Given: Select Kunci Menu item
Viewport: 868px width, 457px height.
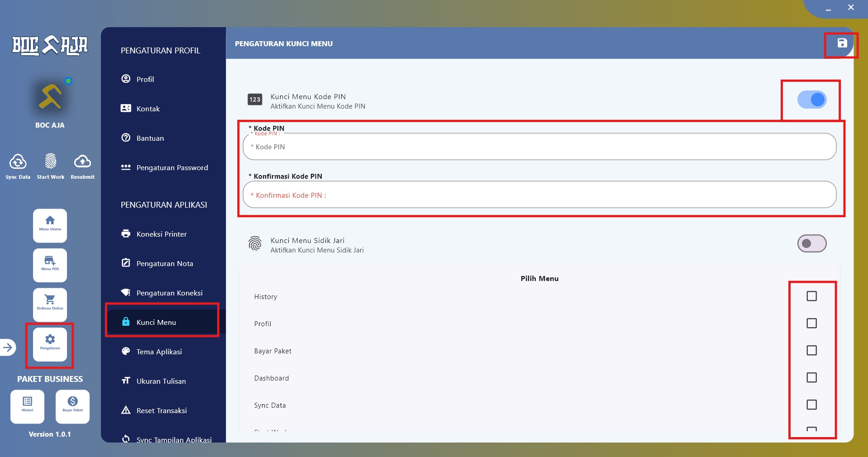Looking at the screenshot, I should click(163, 322).
